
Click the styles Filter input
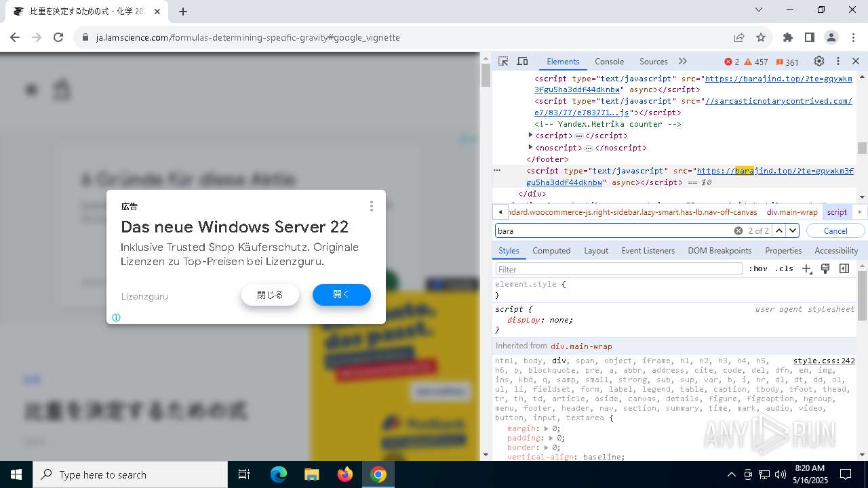[619, 269]
